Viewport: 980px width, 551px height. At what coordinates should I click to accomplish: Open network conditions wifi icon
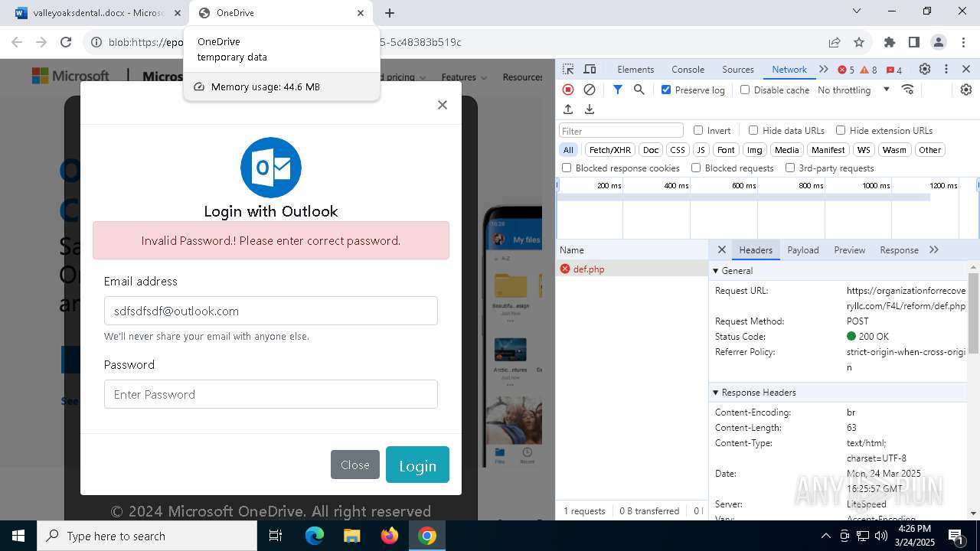[x=908, y=90]
